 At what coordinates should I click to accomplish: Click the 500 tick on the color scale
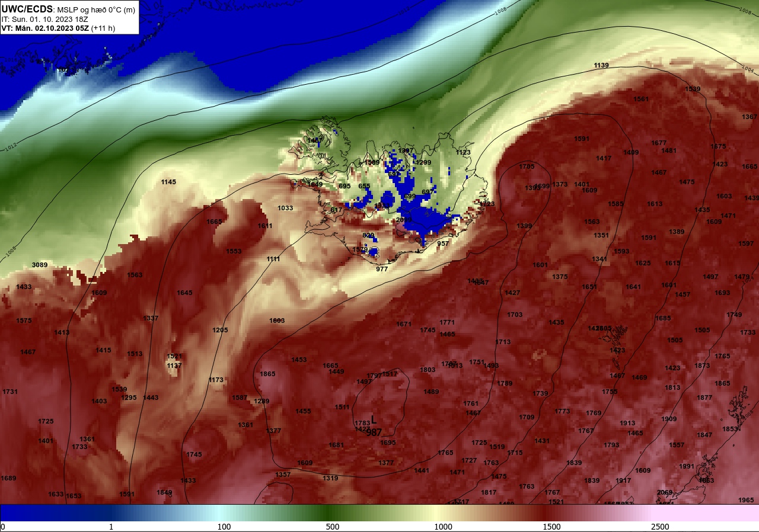click(332, 527)
